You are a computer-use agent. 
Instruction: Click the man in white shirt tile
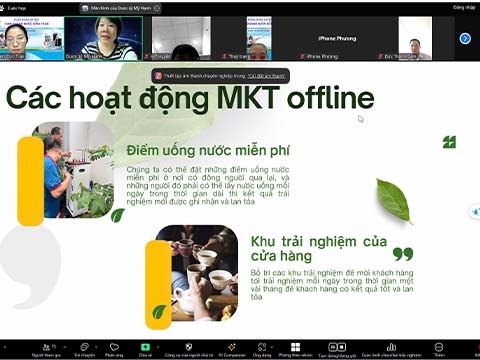[415, 38]
